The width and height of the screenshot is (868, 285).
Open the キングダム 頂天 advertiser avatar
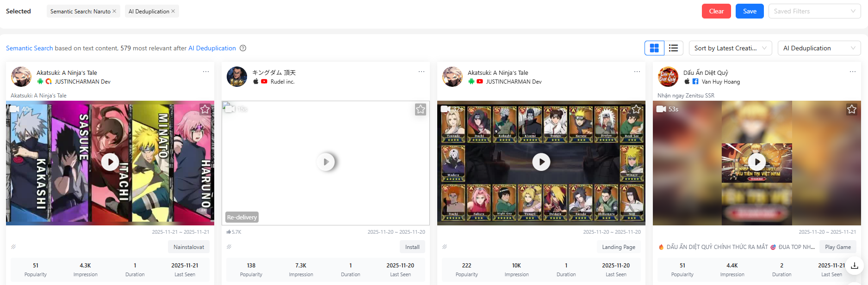(x=237, y=77)
